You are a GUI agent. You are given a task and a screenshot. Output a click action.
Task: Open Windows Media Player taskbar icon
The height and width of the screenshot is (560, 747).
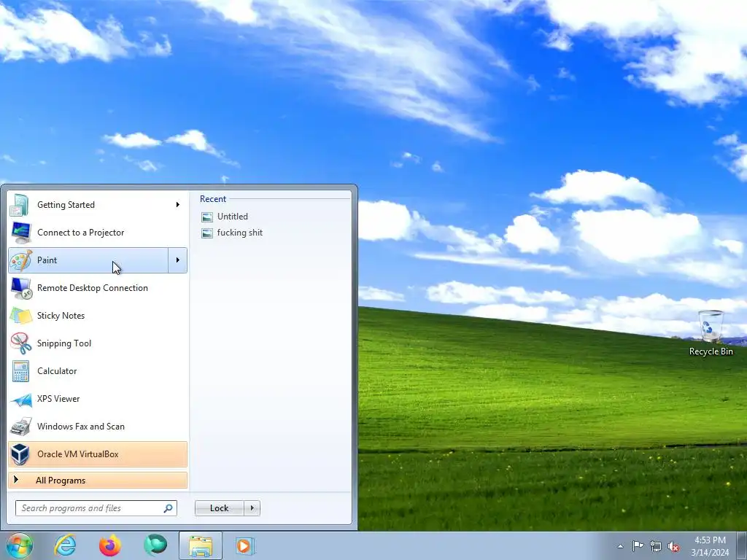245,545
